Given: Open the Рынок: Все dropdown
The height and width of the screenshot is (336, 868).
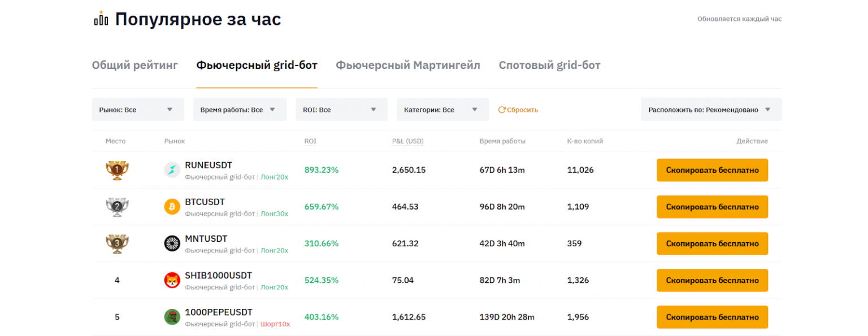Looking at the screenshot, I should click(138, 110).
